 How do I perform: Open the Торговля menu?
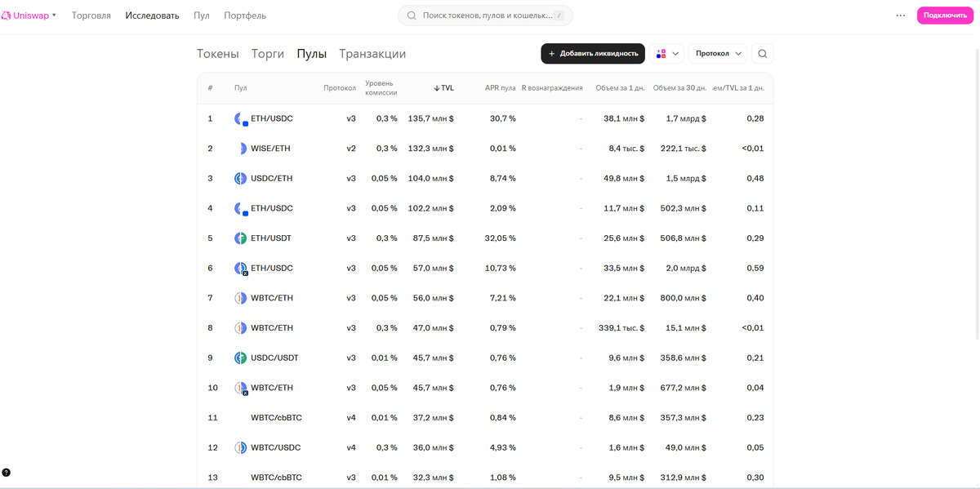point(91,16)
